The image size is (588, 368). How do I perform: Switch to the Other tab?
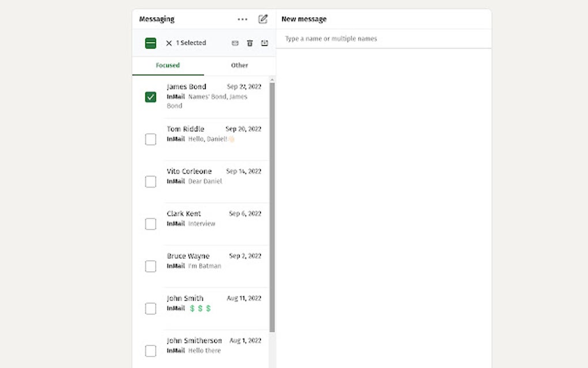[239, 66]
